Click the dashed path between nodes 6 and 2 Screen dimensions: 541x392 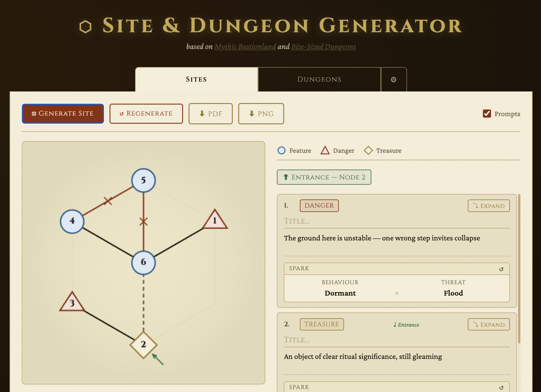click(x=144, y=303)
